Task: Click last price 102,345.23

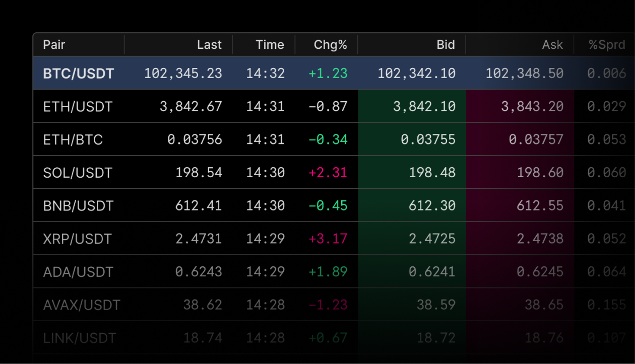Action: [x=183, y=74]
